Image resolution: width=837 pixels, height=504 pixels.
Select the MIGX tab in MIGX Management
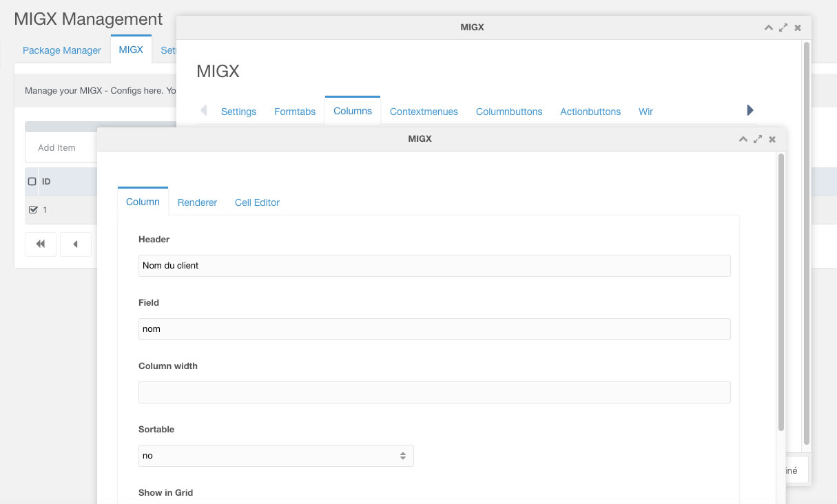click(131, 50)
